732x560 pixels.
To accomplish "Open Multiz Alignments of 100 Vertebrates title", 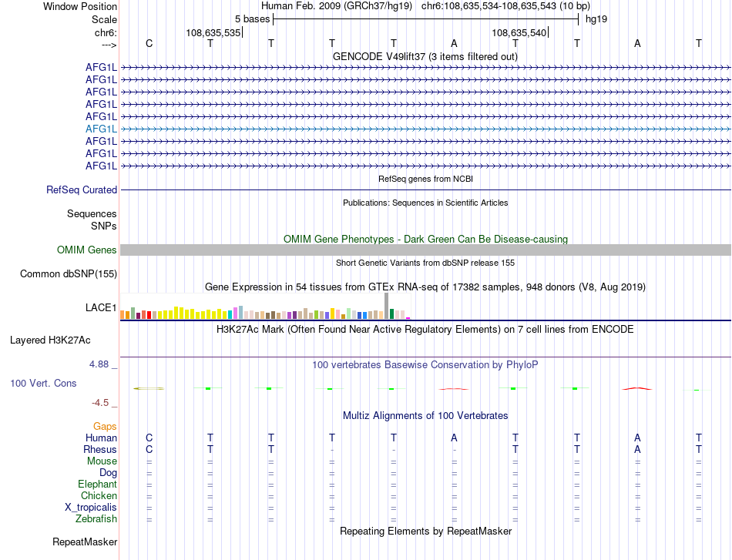I will (x=425, y=416).
